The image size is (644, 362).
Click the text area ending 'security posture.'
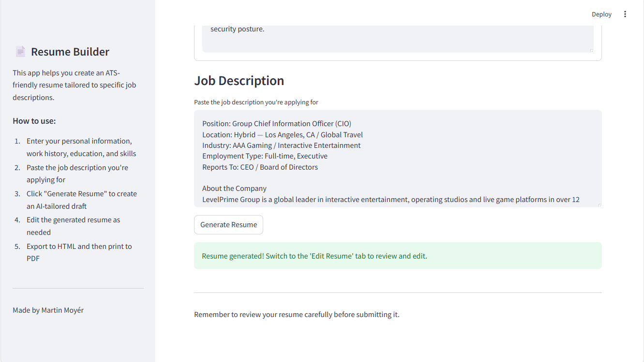(x=398, y=39)
